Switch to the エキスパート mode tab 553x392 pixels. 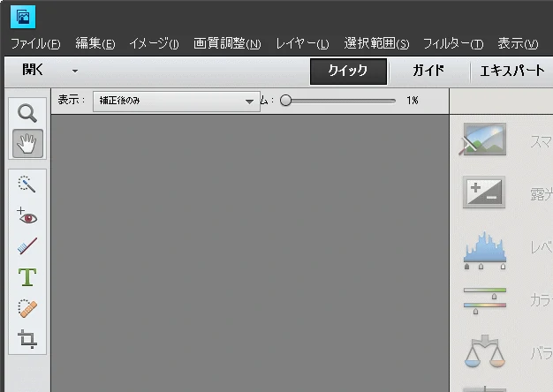512,71
